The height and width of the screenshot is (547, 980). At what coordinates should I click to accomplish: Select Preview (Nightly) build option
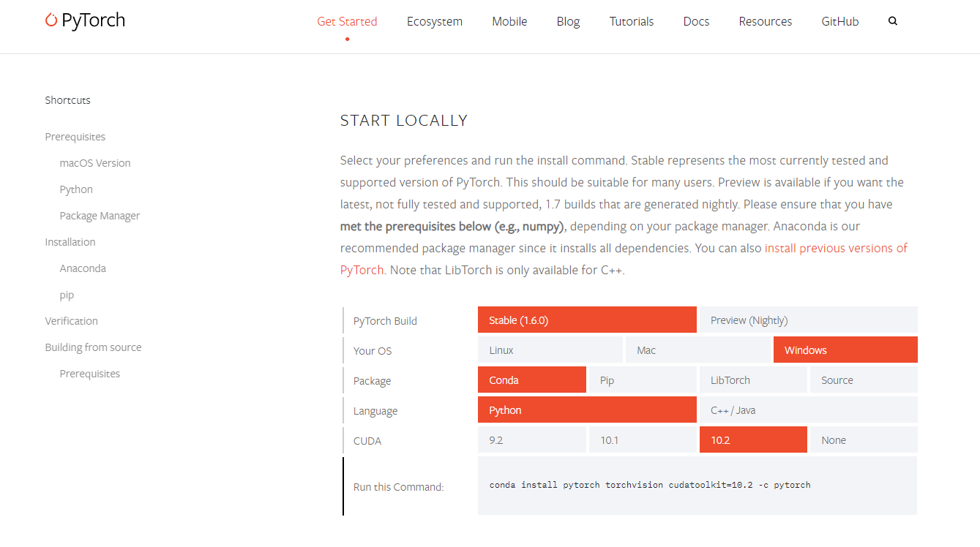809,320
